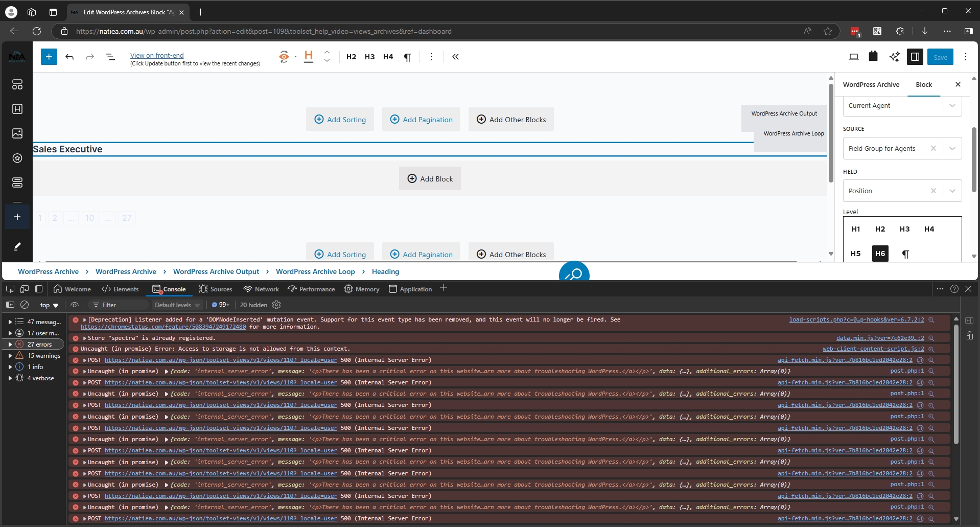Open the Default levels dropdown
The image size is (980, 527).
point(177,305)
